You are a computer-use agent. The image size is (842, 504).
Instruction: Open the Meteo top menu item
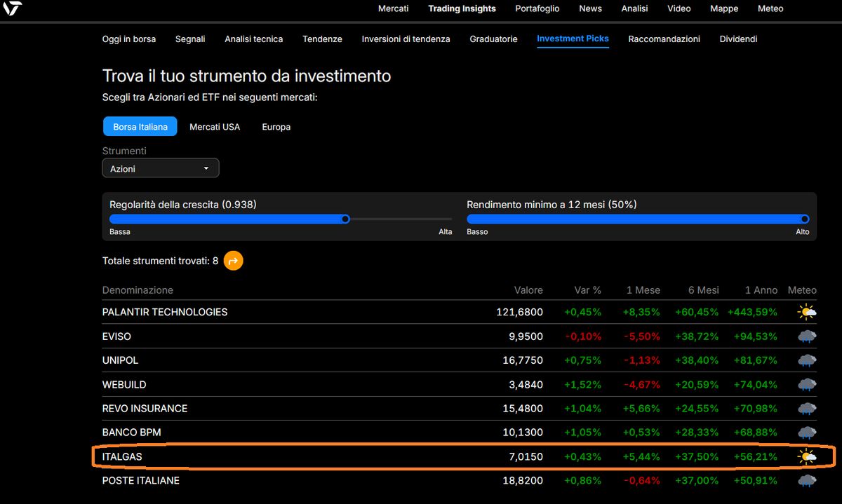pos(770,8)
